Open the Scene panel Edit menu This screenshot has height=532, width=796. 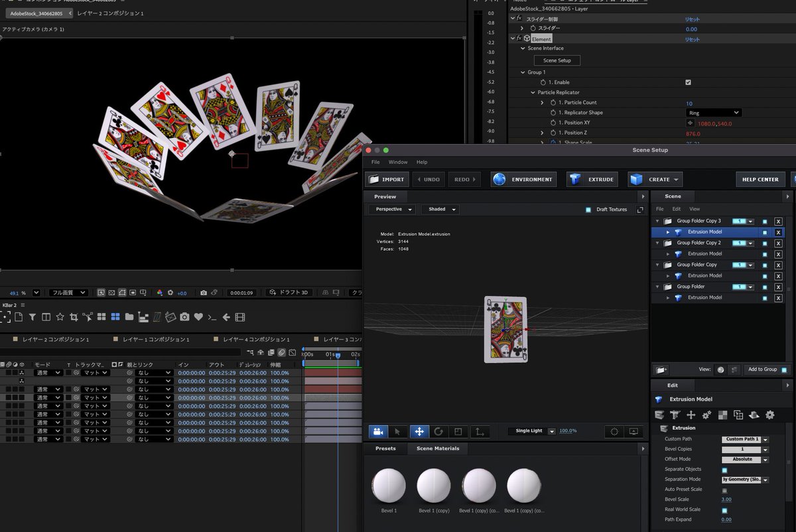(x=677, y=209)
